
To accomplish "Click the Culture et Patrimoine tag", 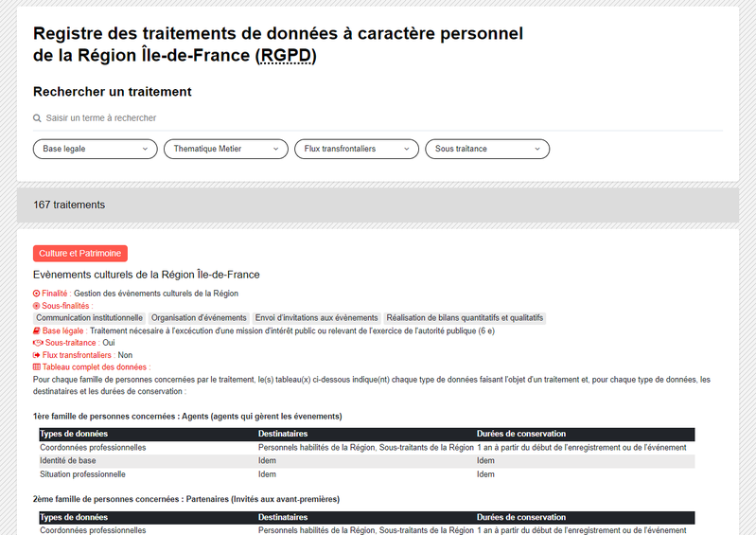I will click(x=80, y=253).
